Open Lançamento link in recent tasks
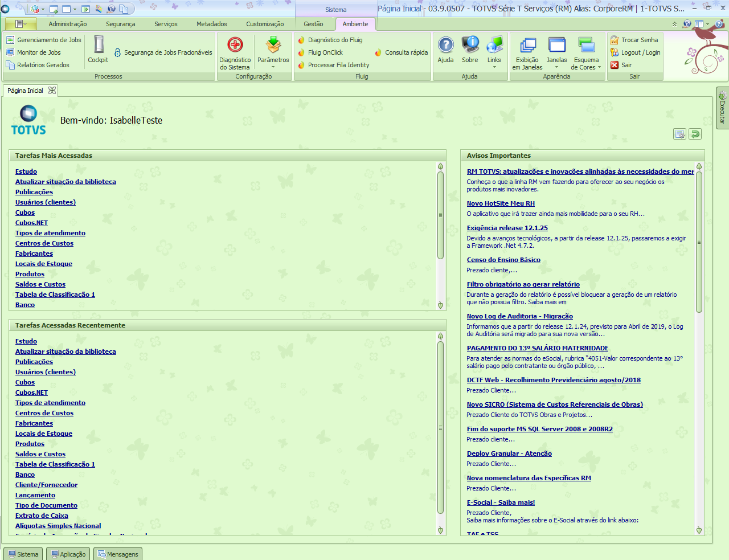The image size is (729, 560). 35,495
